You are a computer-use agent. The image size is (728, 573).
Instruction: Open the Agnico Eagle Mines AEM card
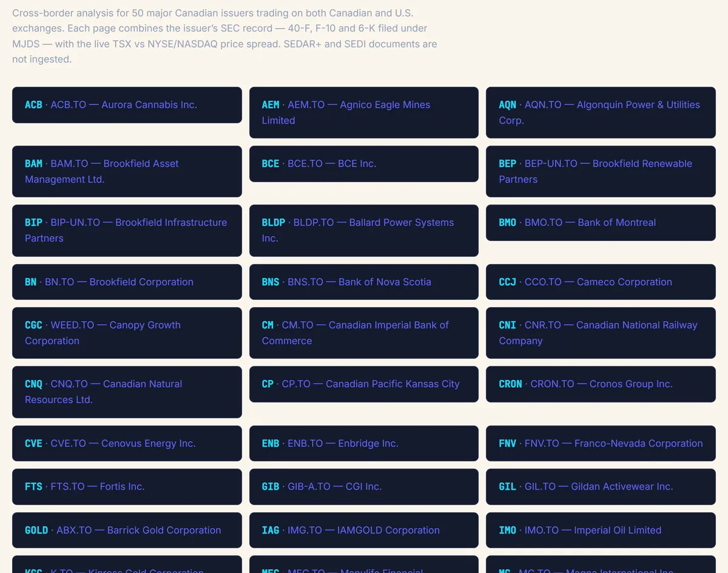pyautogui.click(x=364, y=112)
